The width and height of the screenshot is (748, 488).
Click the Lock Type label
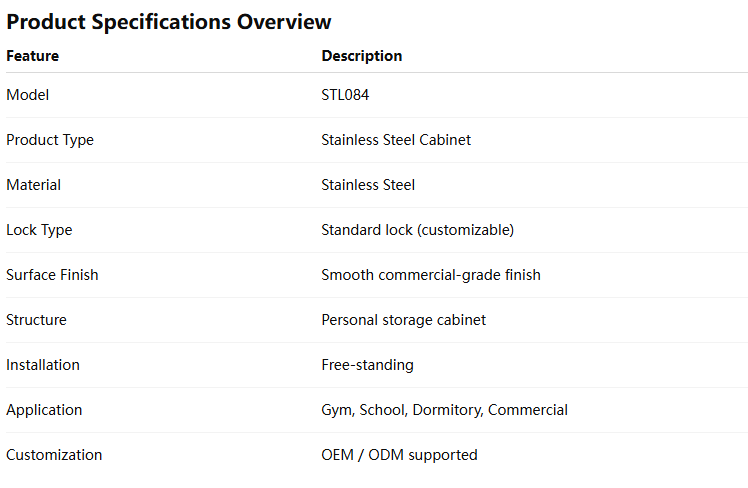coord(39,230)
